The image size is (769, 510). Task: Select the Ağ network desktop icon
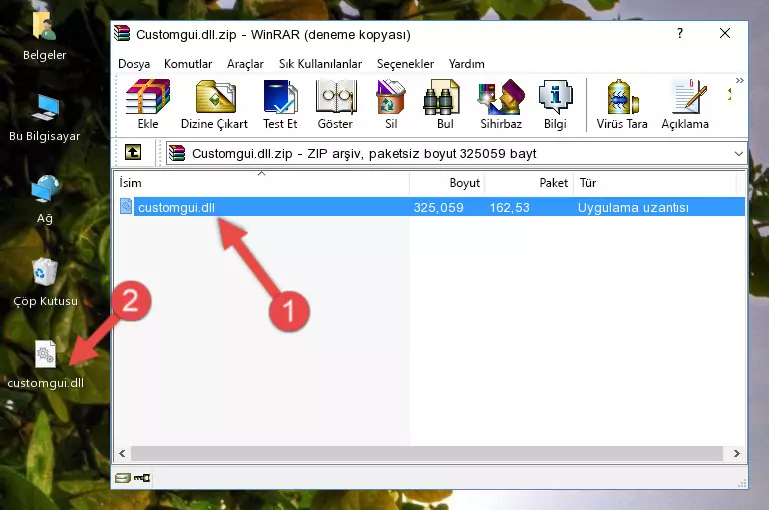coord(45,200)
